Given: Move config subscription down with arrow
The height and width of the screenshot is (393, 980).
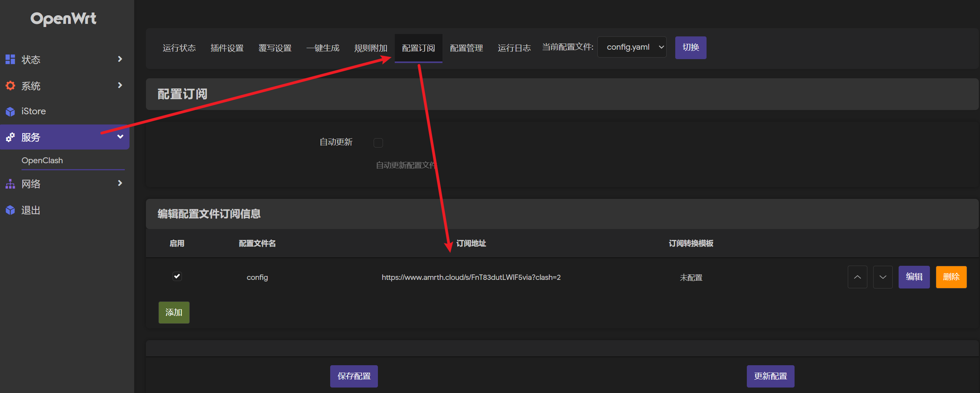Looking at the screenshot, I should (883, 277).
